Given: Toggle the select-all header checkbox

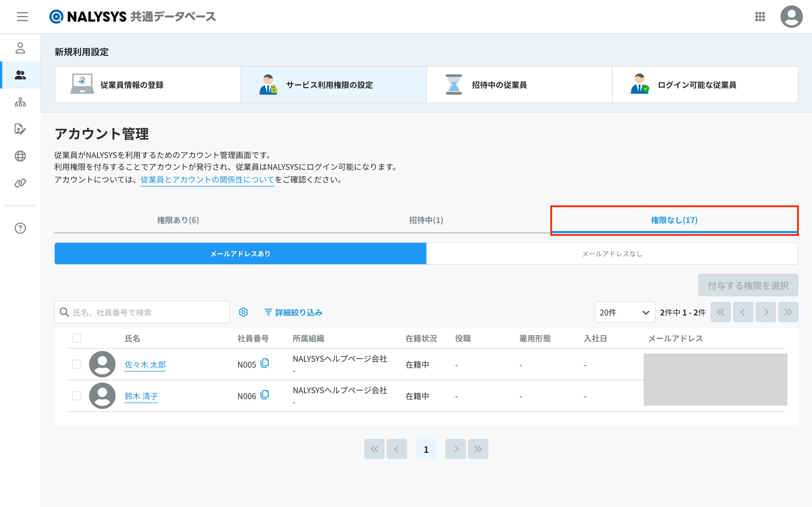Looking at the screenshot, I should pos(77,338).
